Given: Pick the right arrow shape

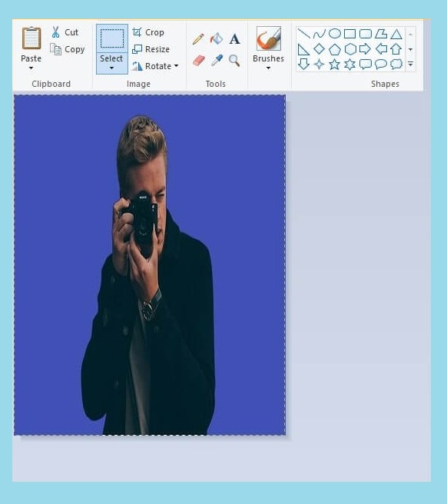Looking at the screenshot, I should click(365, 49).
